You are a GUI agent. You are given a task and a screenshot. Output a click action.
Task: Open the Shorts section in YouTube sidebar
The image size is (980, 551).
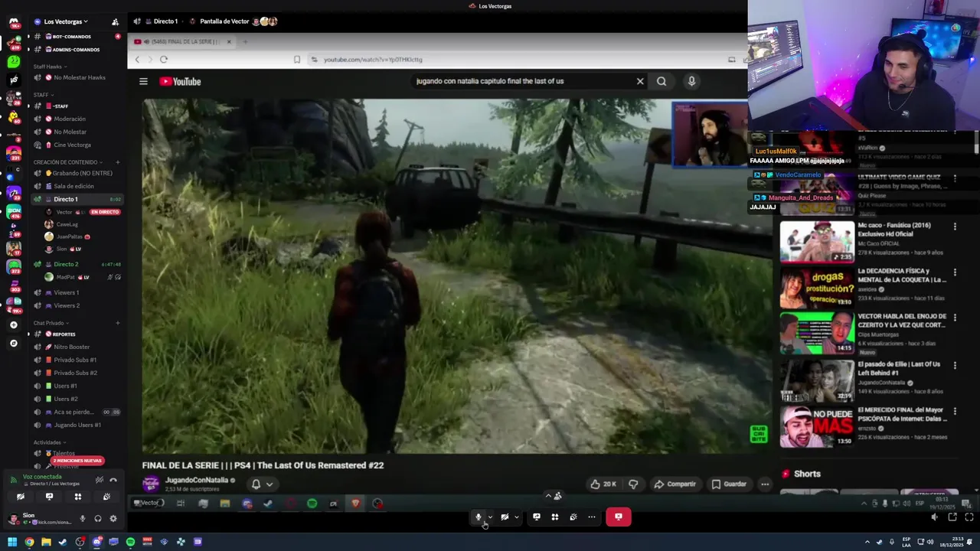807,474
